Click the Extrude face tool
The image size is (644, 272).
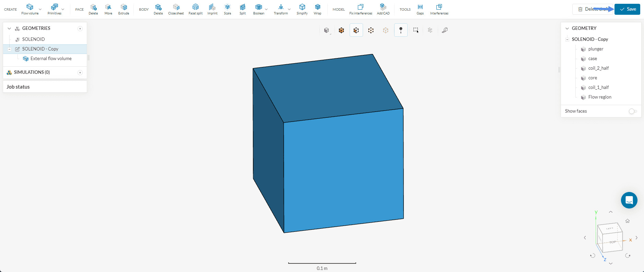124,9
